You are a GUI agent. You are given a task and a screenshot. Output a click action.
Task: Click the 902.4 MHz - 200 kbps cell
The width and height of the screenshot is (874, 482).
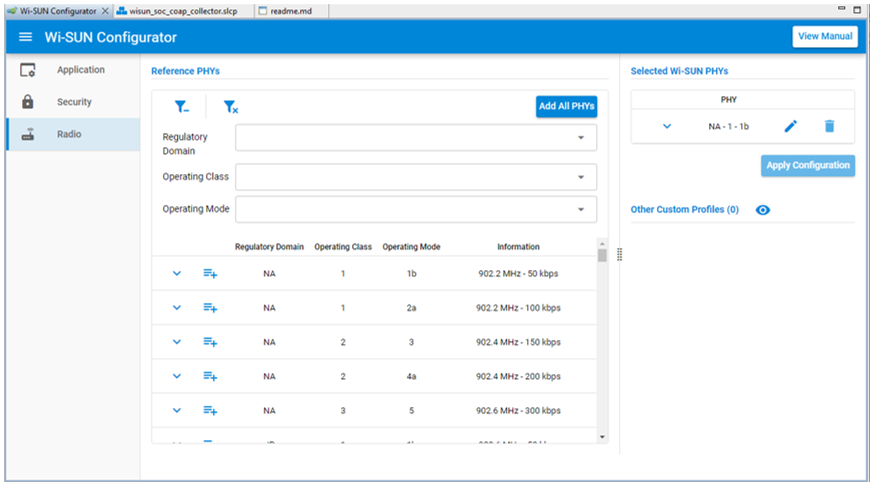(x=518, y=376)
